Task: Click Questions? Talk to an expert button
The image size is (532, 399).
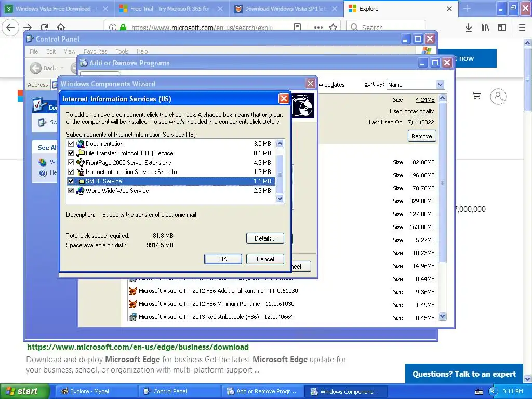Action: 464,374
